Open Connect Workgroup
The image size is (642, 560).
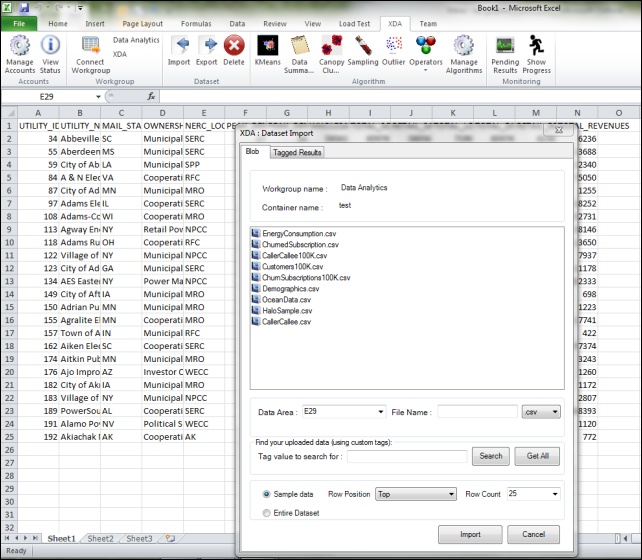(90, 54)
